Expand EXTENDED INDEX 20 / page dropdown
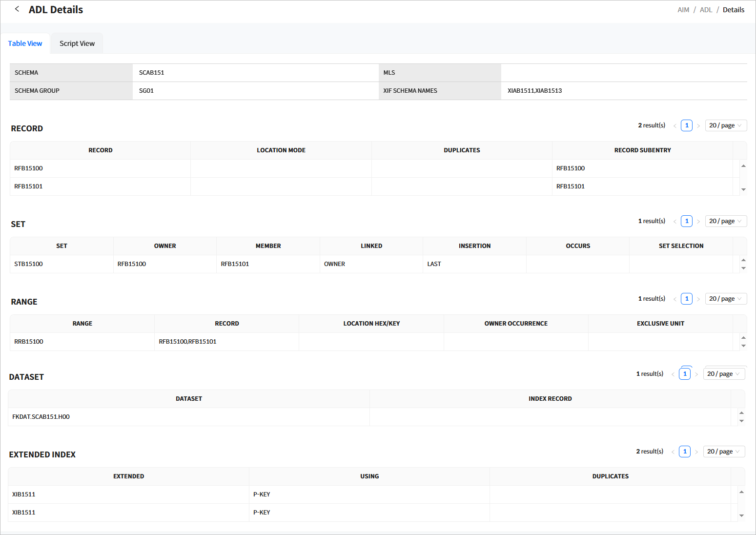The height and width of the screenshot is (535, 756). [723, 452]
